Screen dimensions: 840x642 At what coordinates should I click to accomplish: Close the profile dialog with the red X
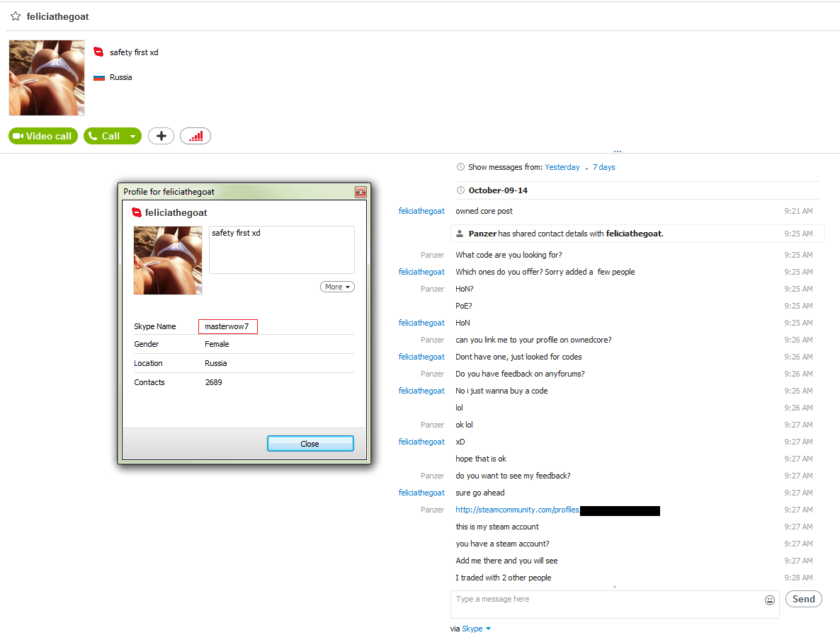361,192
